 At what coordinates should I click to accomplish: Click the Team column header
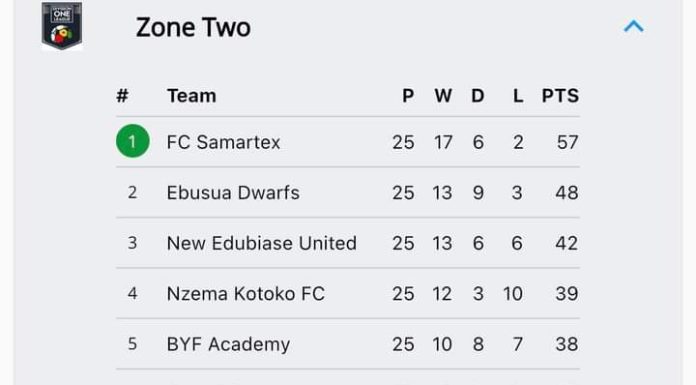click(x=192, y=96)
